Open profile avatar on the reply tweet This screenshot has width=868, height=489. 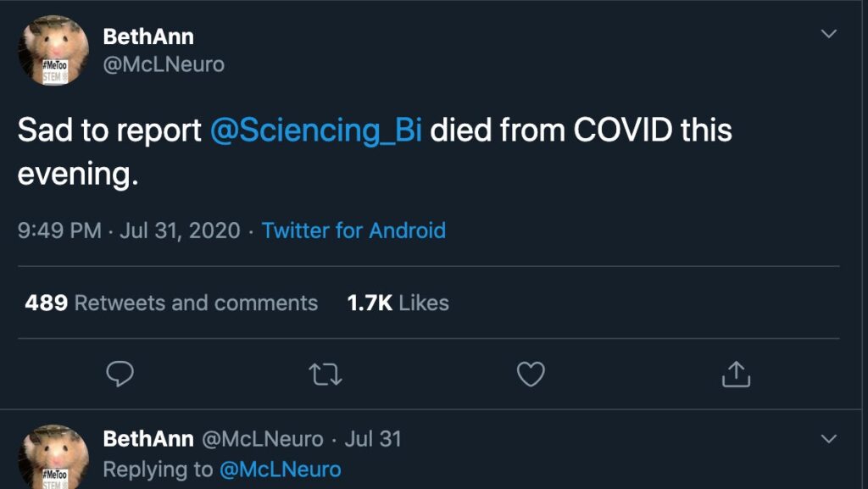tap(53, 458)
